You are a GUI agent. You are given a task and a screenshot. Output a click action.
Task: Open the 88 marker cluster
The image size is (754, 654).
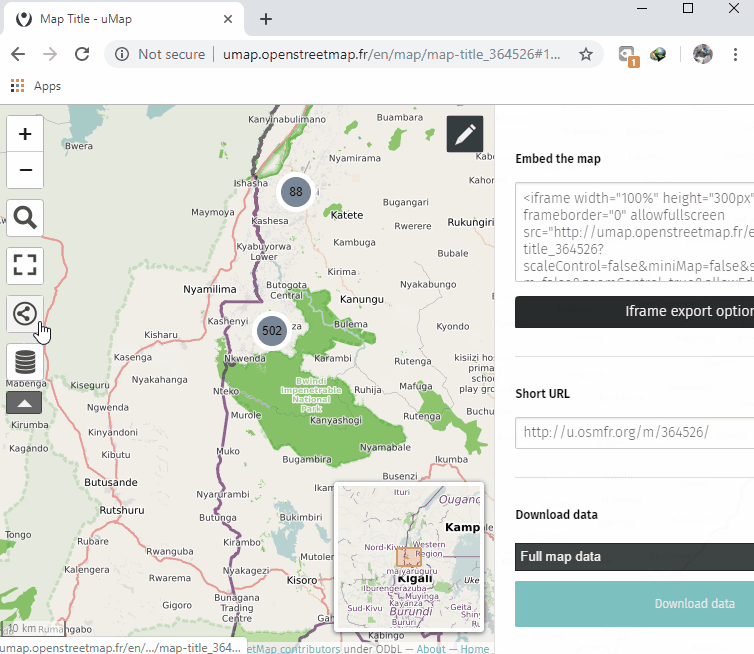point(295,191)
